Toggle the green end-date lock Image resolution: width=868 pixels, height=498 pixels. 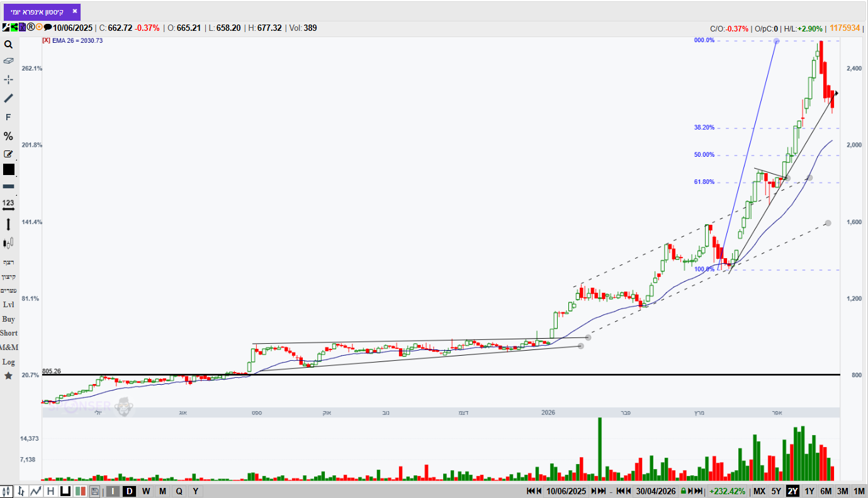[682, 491]
